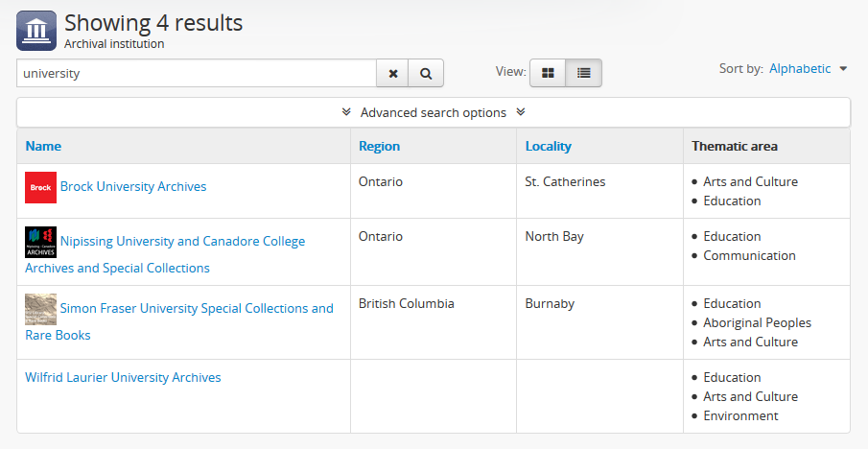Viewport: 868px width, 449px height.
Task: Switch to card grid view
Action: (x=548, y=73)
